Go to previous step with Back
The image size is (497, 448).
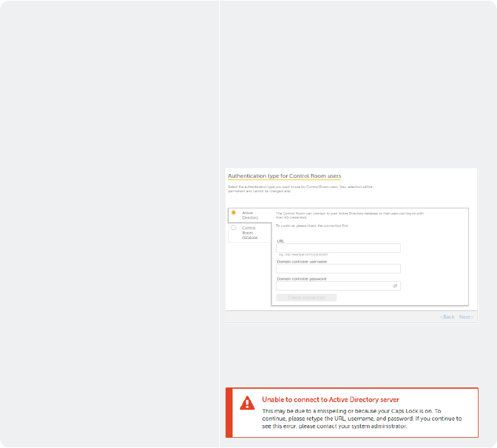[x=447, y=317]
